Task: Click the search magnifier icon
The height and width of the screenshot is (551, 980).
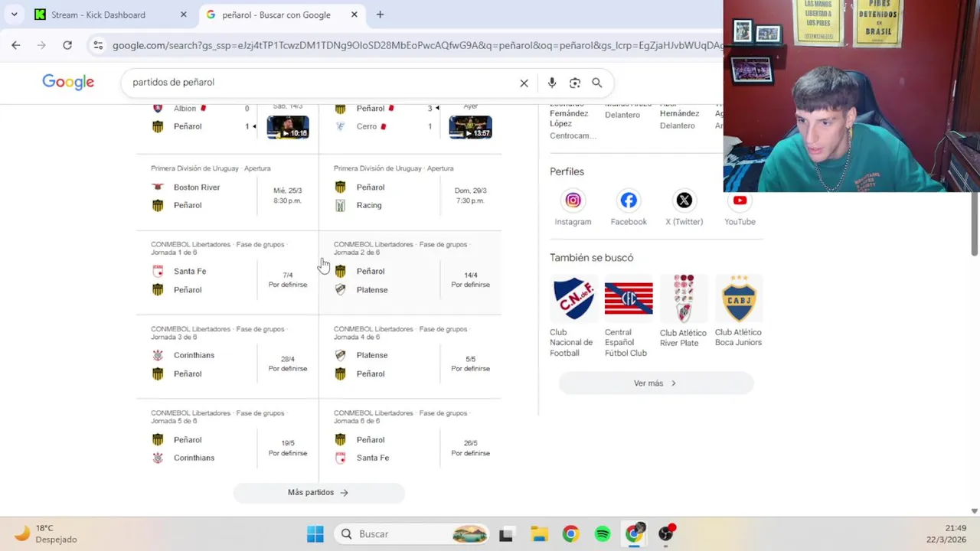Action: point(597,83)
